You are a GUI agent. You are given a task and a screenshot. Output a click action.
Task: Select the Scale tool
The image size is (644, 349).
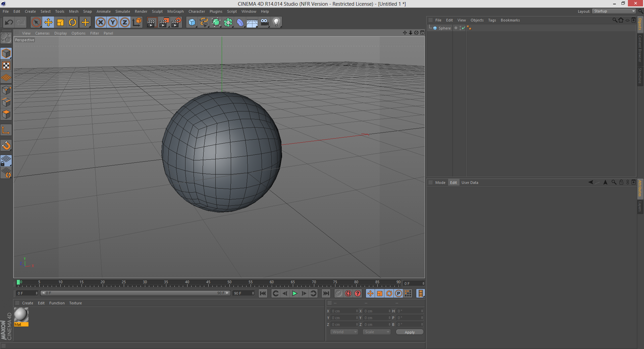tap(60, 22)
